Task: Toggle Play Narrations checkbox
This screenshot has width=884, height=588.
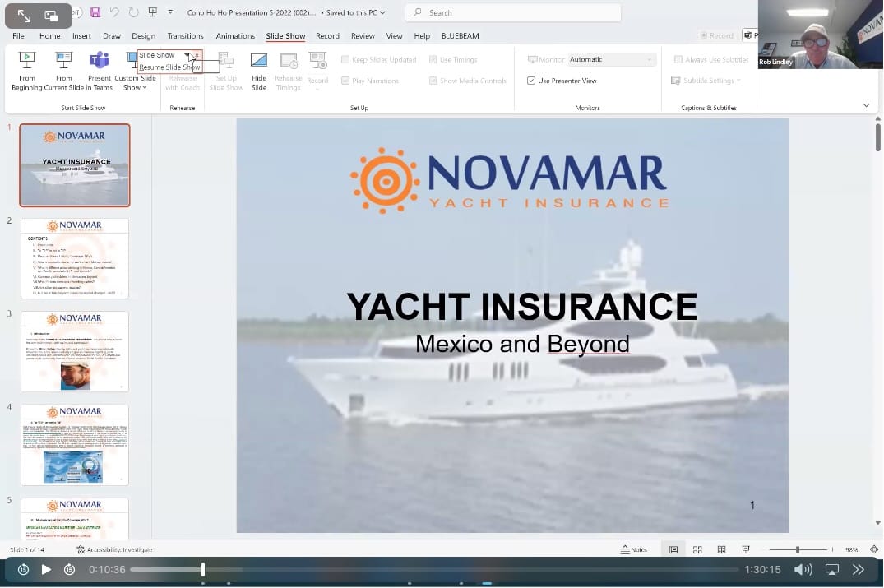Action: [345, 81]
